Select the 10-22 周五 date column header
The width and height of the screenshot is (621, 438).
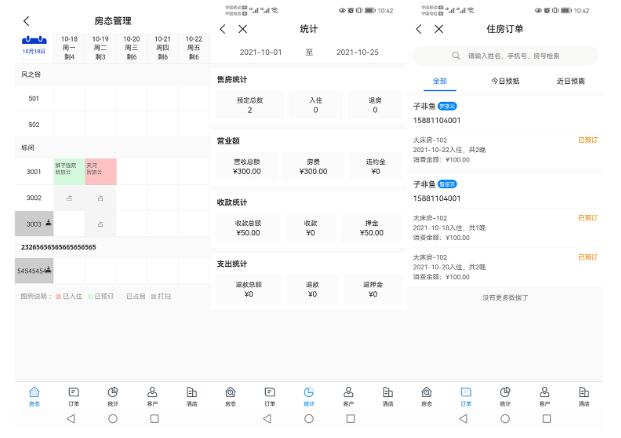(x=193, y=46)
